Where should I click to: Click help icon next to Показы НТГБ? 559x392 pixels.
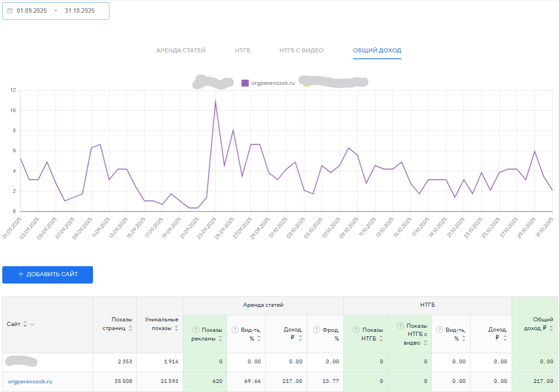[x=356, y=330]
